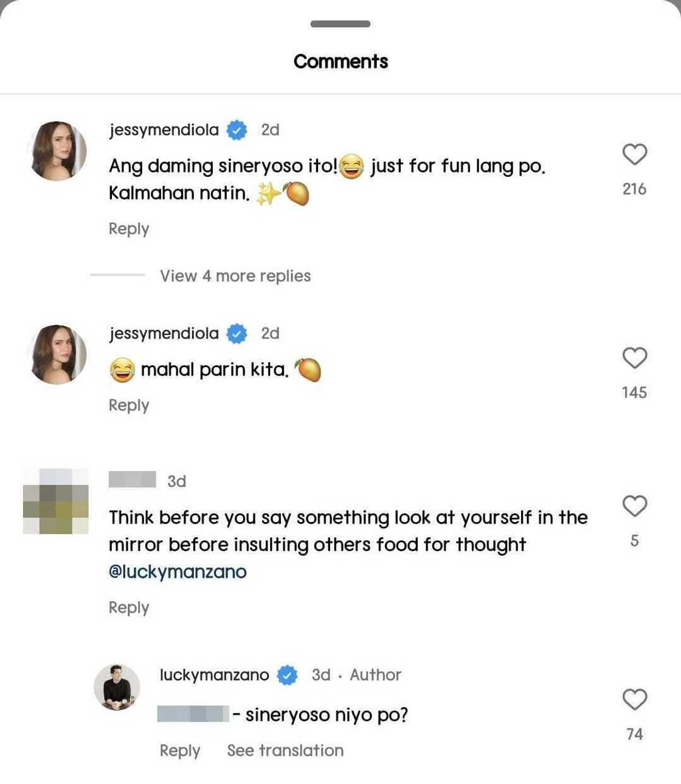Screen dimensions: 681x784
Task: Open luckymanzano username link
Action: pos(214,675)
